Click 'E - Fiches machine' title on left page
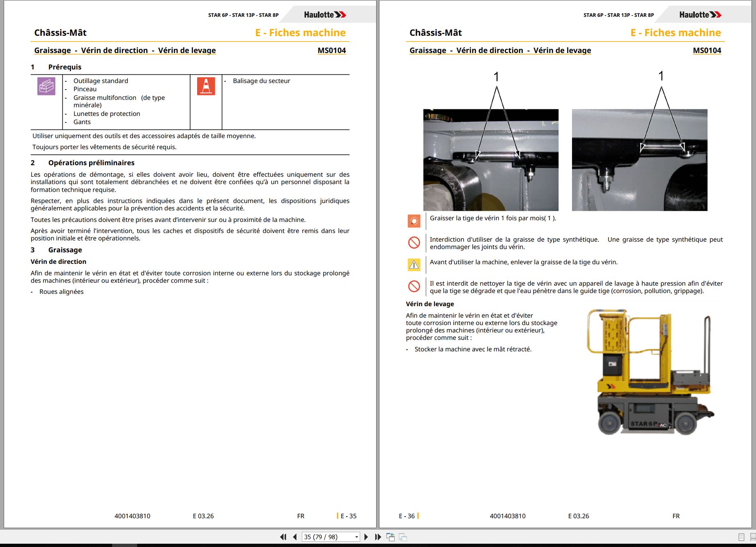The height and width of the screenshot is (547, 756). coord(301,33)
